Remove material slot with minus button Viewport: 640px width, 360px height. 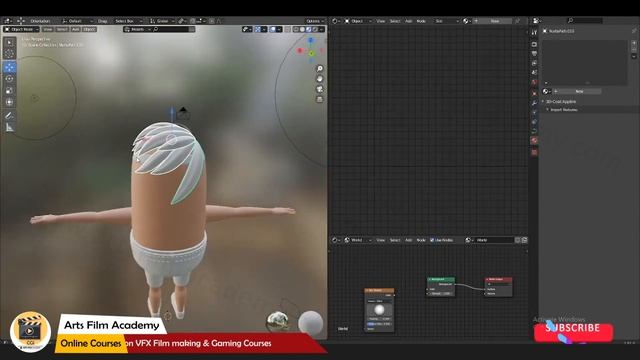[x=634, y=49]
